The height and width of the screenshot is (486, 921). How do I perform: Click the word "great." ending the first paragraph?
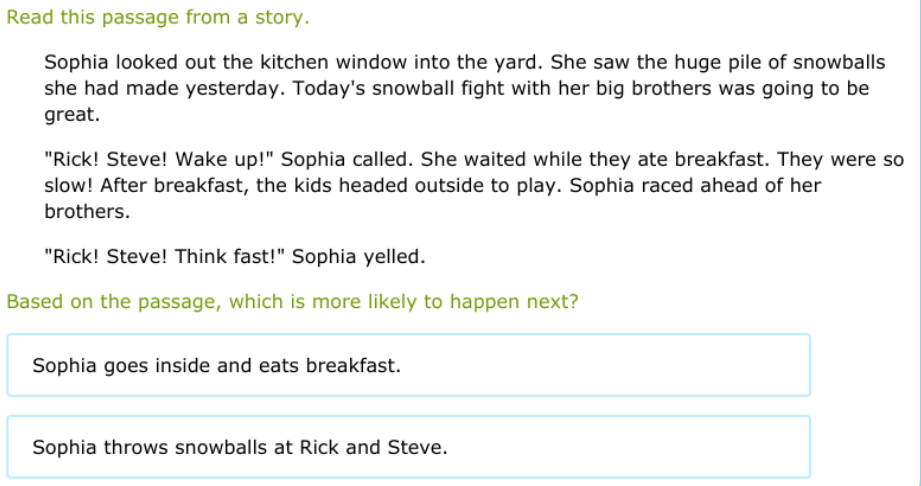click(72, 114)
